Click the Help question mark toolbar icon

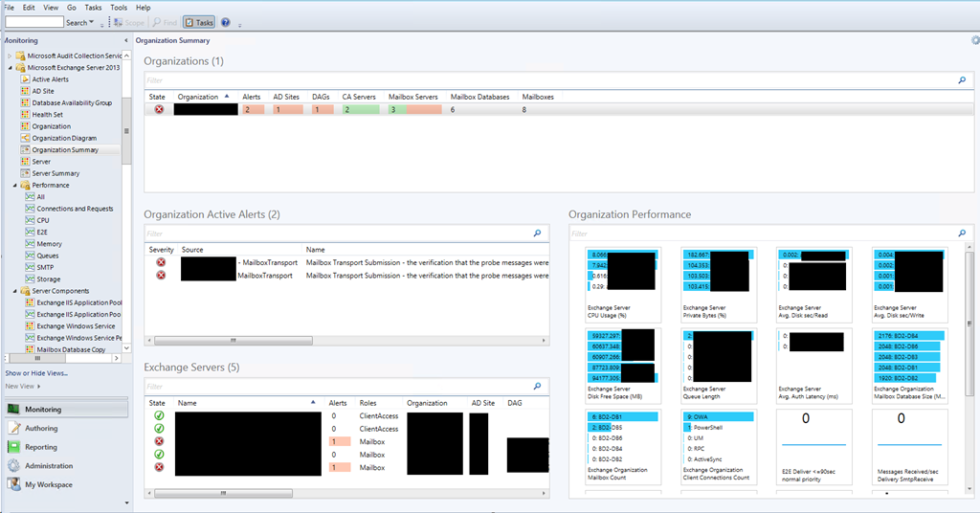[225, 22]
